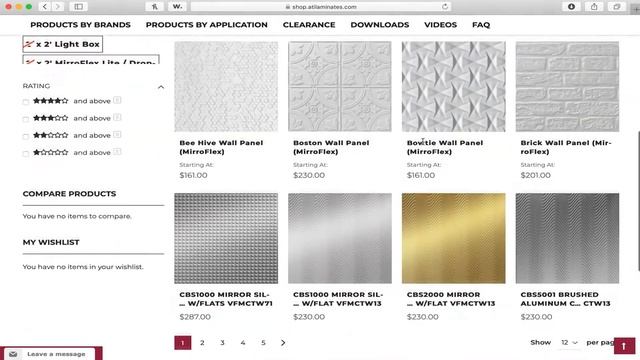The image size is (640, 360).
Task: Click $161.00 price under Bee Hive panel
Action: tap(193, 175)
